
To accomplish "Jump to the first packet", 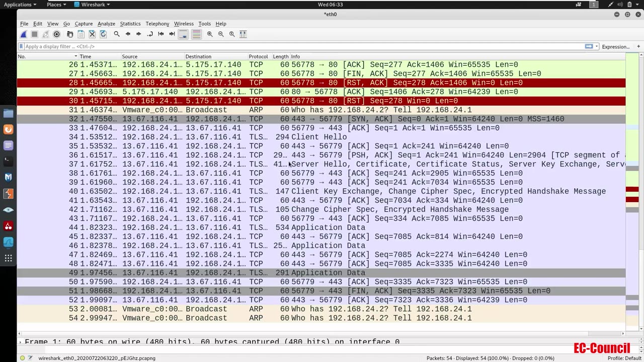I will tap(161, 34).
